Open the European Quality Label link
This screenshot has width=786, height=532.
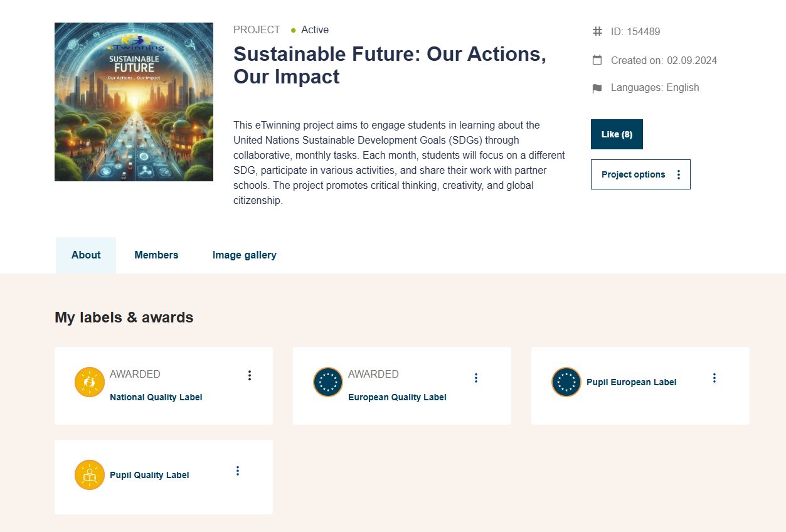coord(397,397)
